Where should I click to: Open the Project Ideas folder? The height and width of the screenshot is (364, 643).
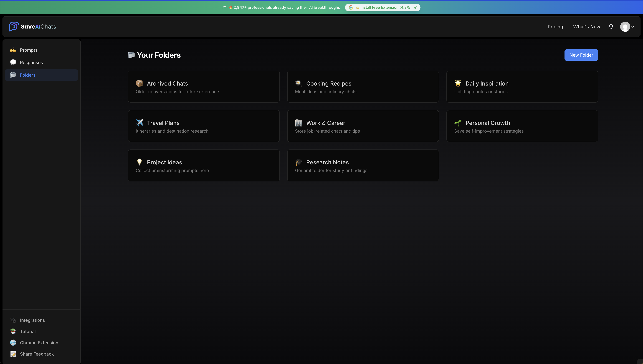(x=204, y=165)
